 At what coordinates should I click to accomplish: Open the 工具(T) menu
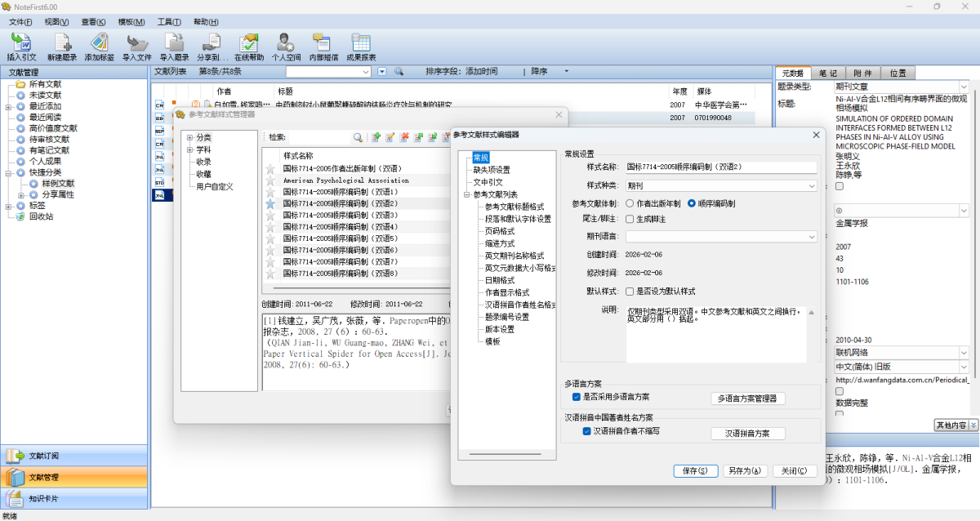pos(169,22)
